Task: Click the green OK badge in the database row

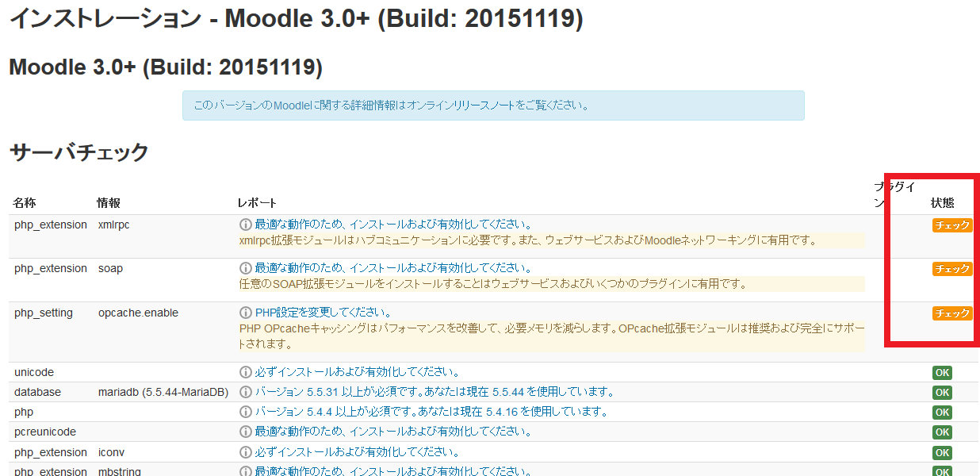Action: pyautogui.click(x=942, y=393)
